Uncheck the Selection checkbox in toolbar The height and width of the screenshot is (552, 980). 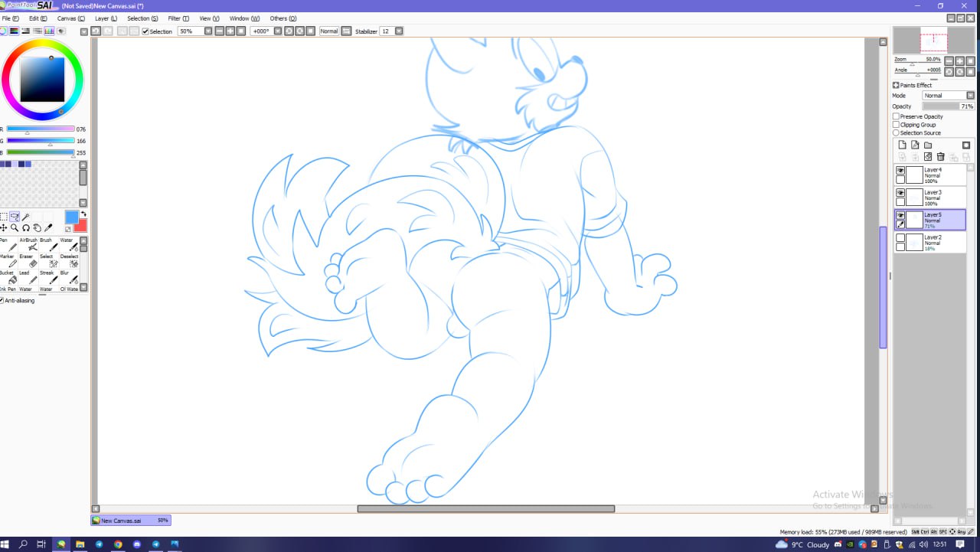click(145, 31)
